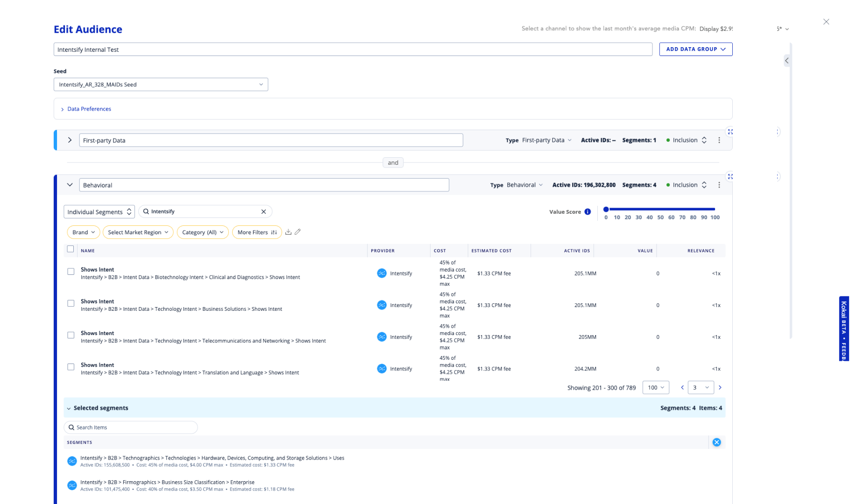Click the Intentsify provider logo on first segment
Viewport: 850px width, 504px height.
[382, 273]
